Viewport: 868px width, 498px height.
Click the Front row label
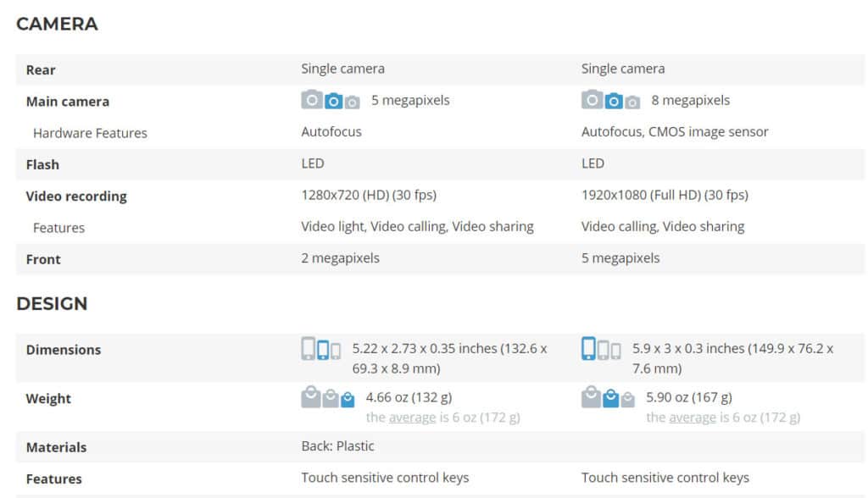click(43, 259)
